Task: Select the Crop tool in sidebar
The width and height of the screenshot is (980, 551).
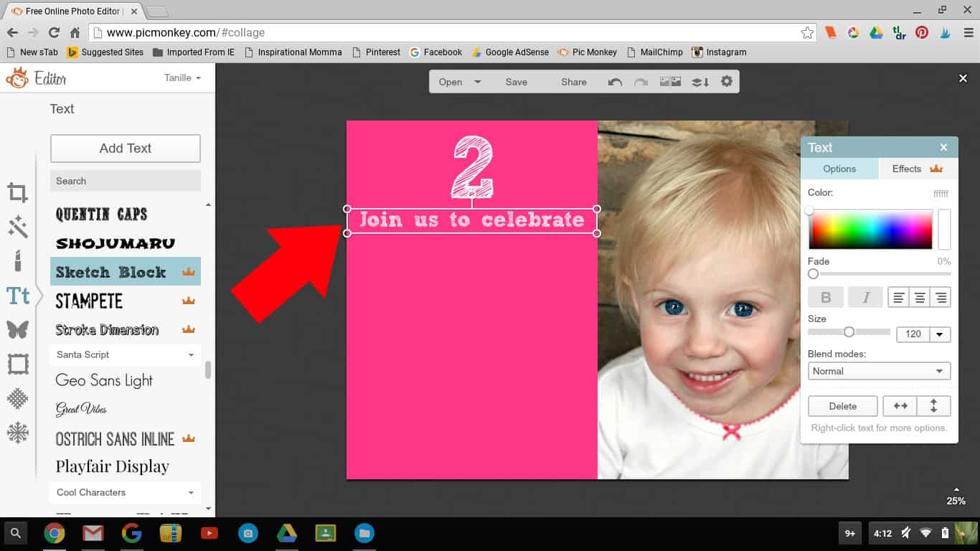Action: pos(18,192)
